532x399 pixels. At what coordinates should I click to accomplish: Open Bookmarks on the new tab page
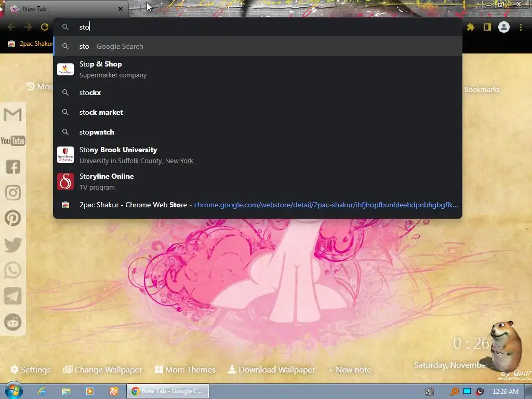482,89
